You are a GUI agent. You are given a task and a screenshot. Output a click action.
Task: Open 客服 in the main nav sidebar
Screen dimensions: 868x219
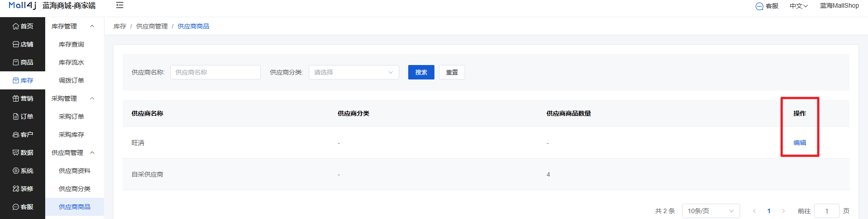23,207
